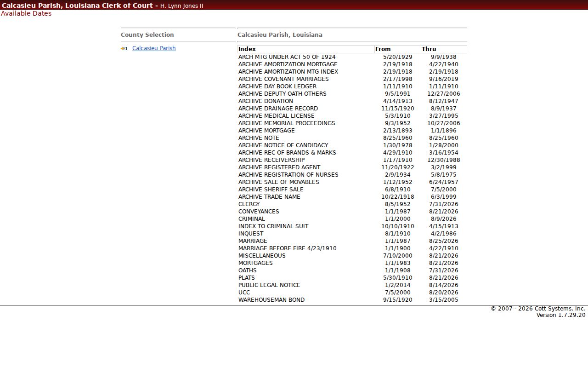588x368 pixels.
Task: Click the PLATS index entry
Action: pos(247,278)
